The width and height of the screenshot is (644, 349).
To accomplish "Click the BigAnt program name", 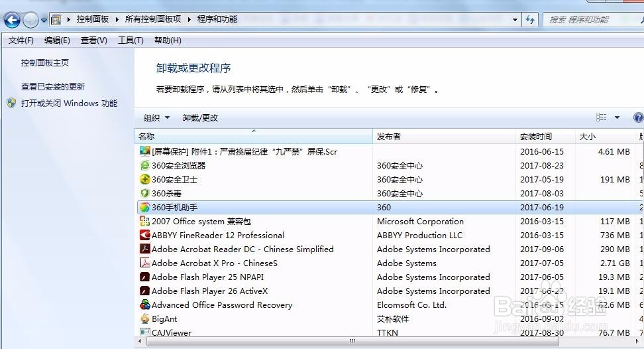I will pyautogui.click(x=164, y=319).
